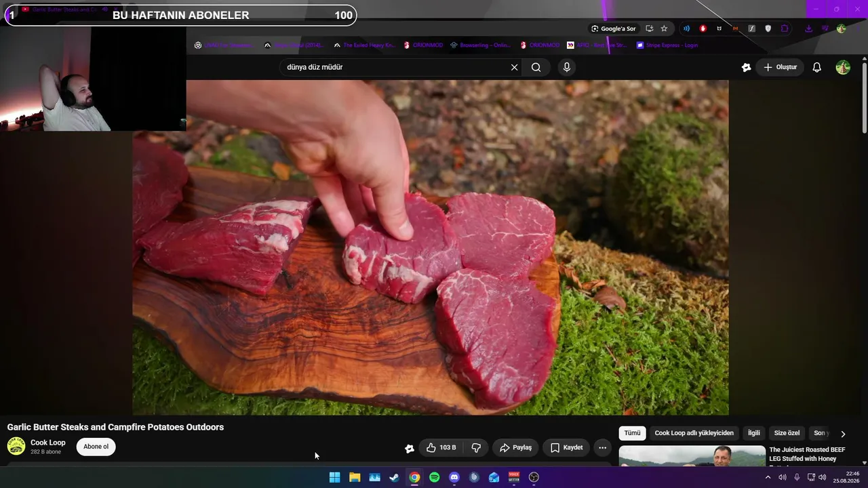This screenshot has width=868, height=488.
Task: Open the Chrome profile avatar
Action: [841, 28]
